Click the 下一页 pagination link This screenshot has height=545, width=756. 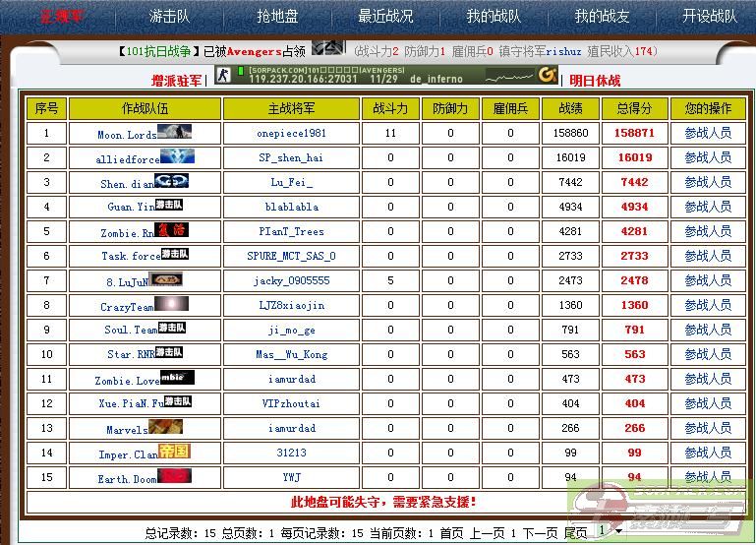pos(538,532)
